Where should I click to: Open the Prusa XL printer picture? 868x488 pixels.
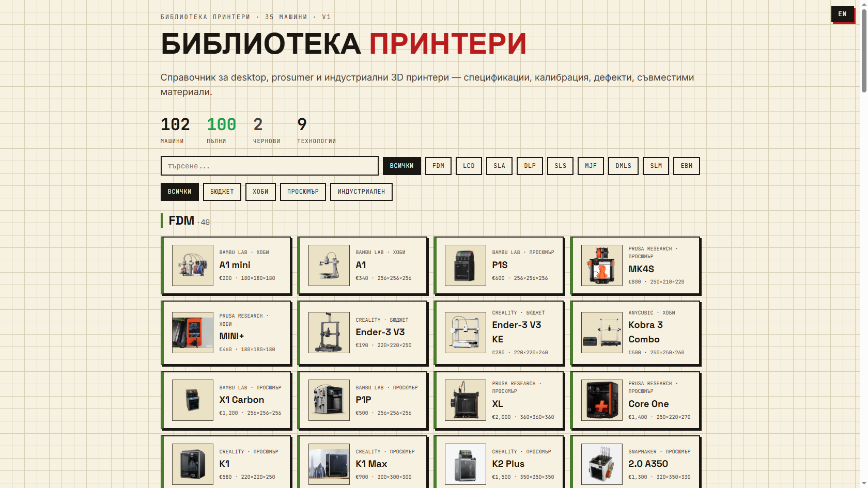point(465,400)
